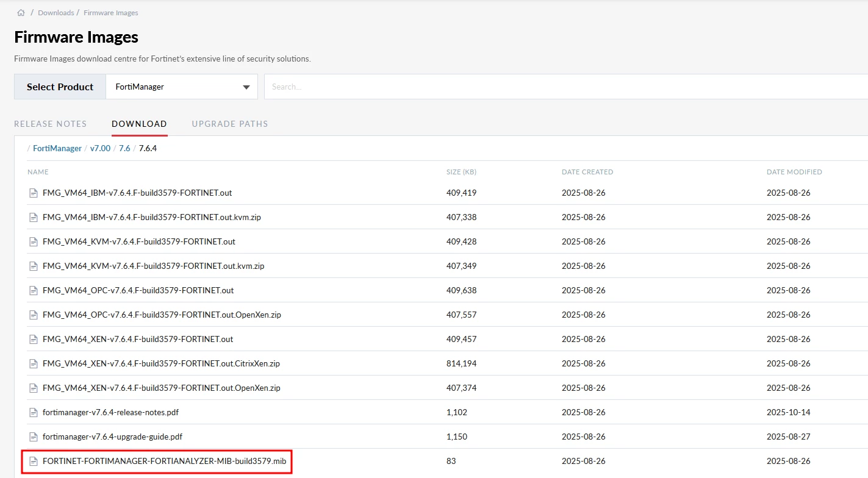Click the NAME column header
This screenshot has height=478, width=868.
coord(38,172)
